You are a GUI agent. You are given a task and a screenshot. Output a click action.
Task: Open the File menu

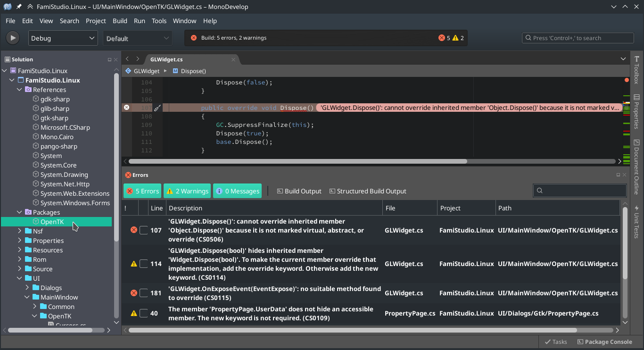pos(10,21)
